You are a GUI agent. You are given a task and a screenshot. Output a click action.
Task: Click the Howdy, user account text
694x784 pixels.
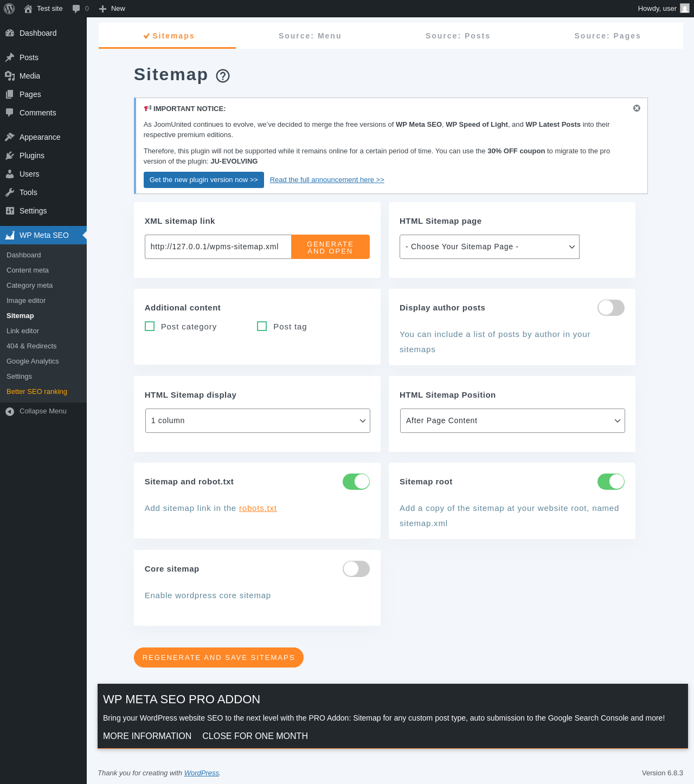(x=657, y=9)
